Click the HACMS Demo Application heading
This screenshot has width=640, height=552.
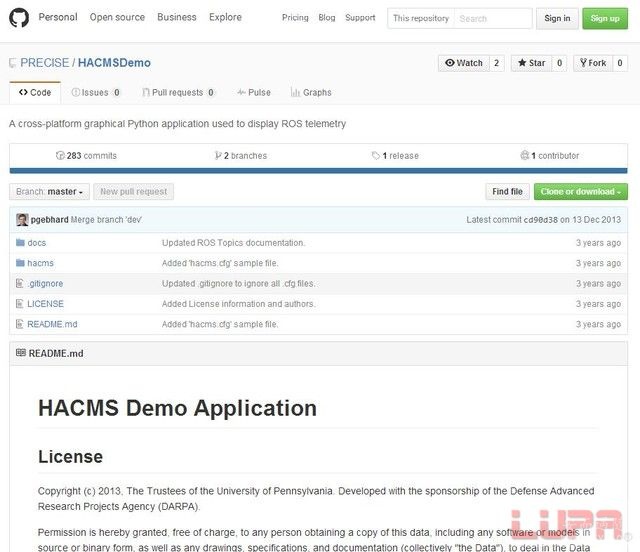tap(177, 408)
